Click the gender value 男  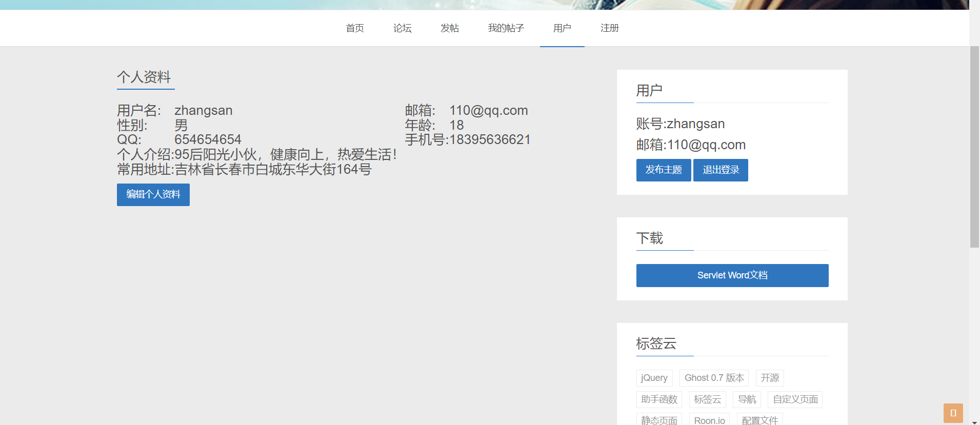tap(181, 125)
